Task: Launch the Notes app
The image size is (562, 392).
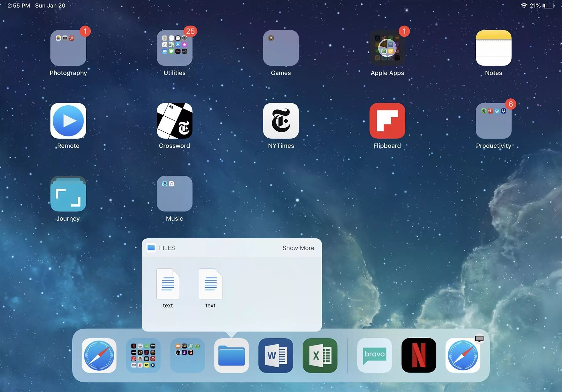Action: click(494, 48)
